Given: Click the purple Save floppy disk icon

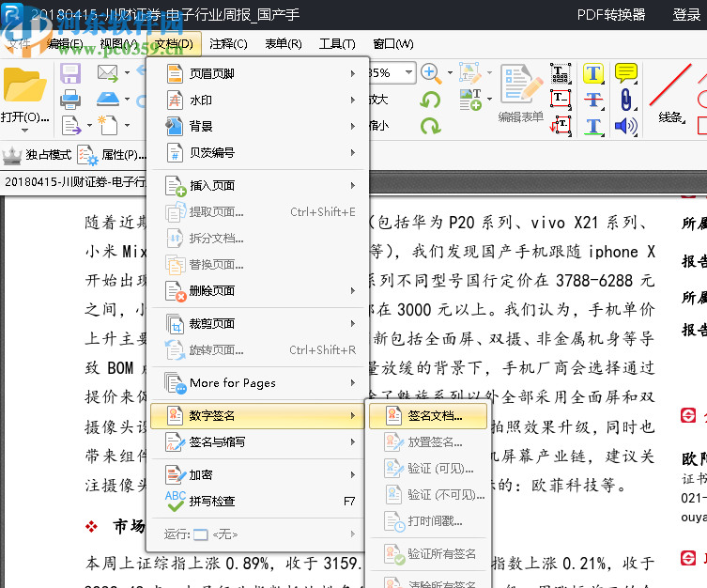Looking at the screenshot, I should 70,73.
